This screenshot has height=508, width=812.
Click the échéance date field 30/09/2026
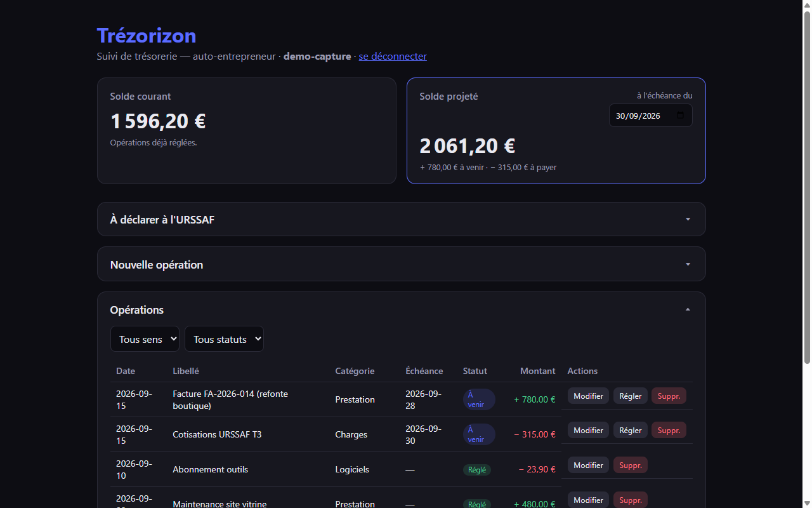650,116
